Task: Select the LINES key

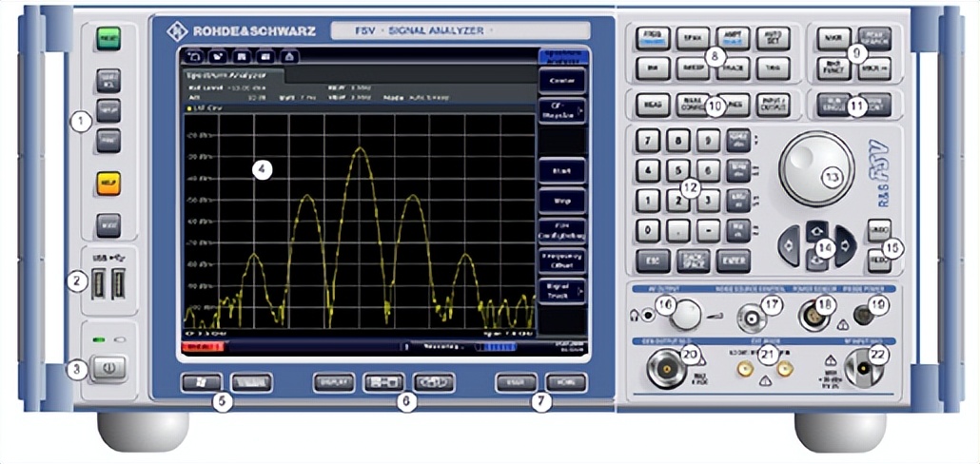Action: click(x=734, y=105)
